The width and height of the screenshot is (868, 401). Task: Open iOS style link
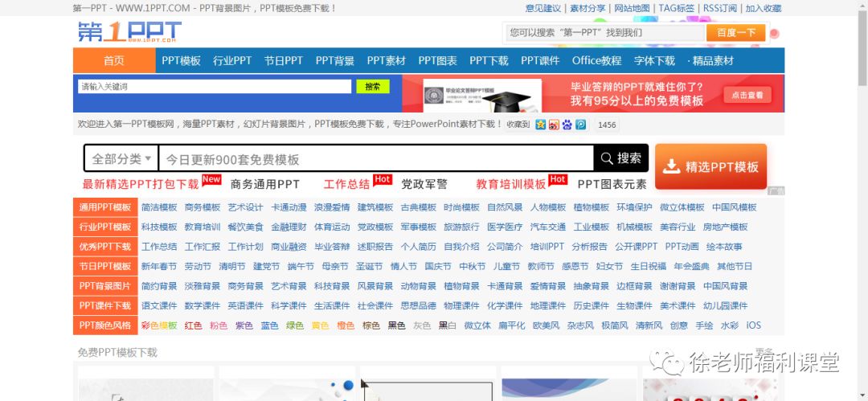click(x=753, y=325)
